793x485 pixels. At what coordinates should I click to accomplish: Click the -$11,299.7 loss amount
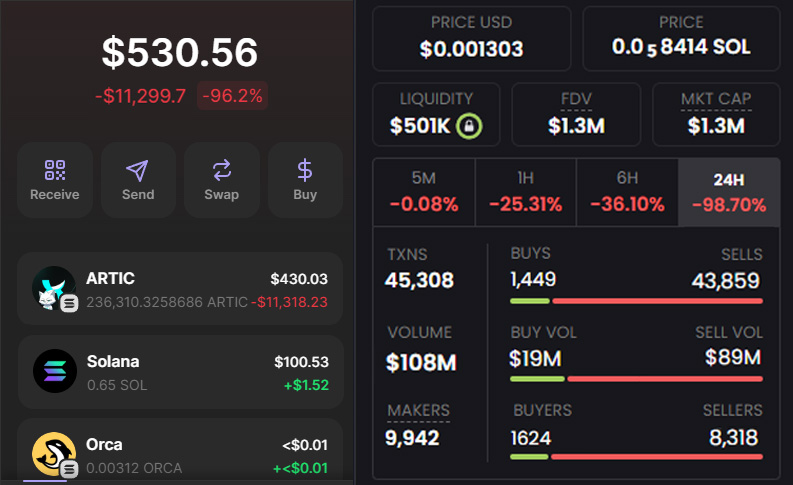pos(141,96)
